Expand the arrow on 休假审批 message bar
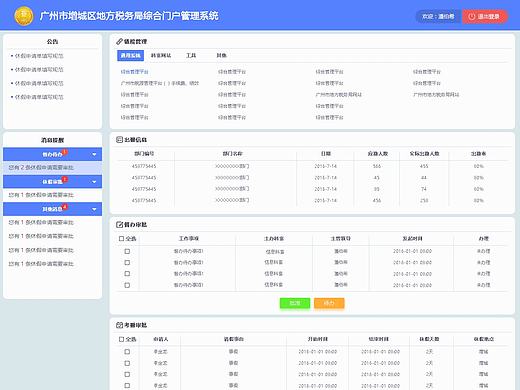The width and height of the screenshot is (520, 390). 94,182
